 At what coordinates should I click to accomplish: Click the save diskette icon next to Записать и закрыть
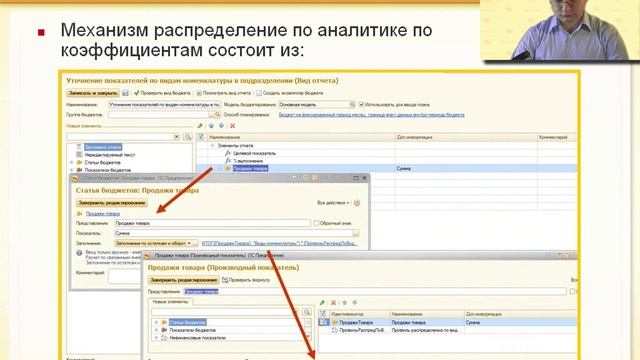(125, 93)
